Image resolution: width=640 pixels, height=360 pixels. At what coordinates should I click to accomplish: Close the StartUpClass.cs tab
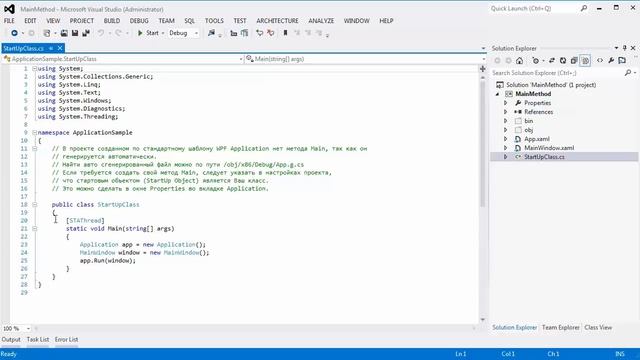coord(60,48)
